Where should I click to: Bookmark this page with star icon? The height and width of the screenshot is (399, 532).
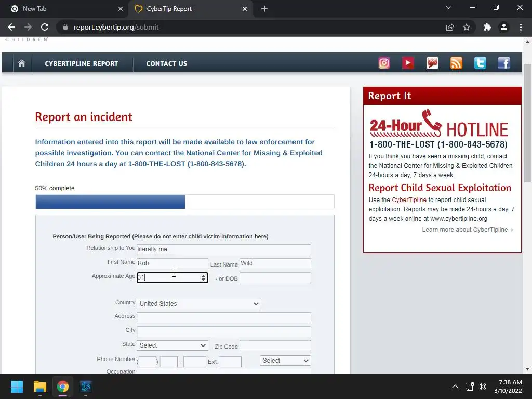pyautogui.click(x=467, y=27)
